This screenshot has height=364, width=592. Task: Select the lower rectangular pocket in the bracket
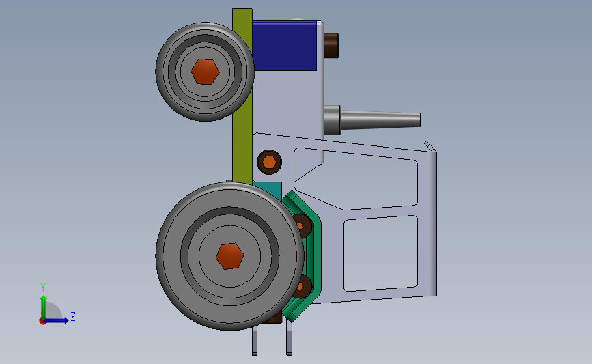click(x=380, y=253)
